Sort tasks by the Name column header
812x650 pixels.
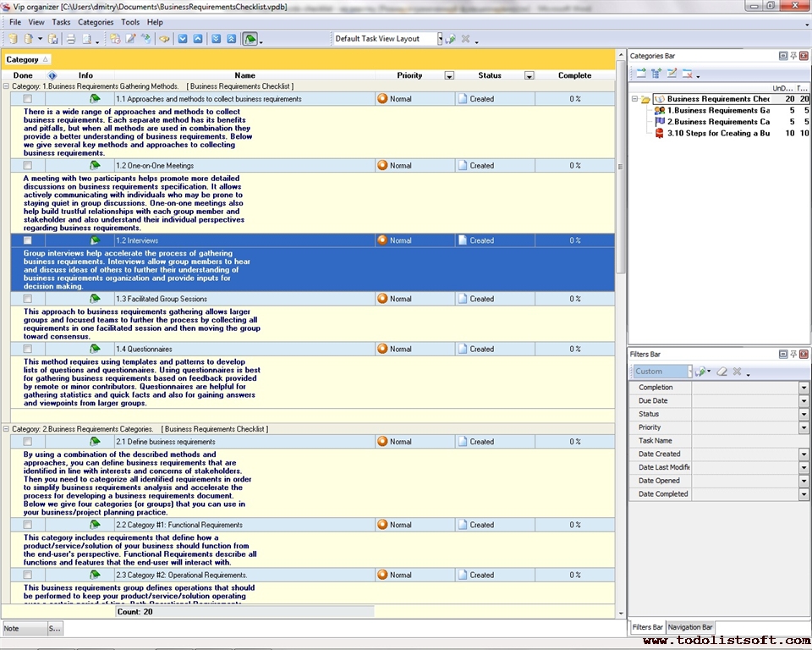(x=244, y=75)
